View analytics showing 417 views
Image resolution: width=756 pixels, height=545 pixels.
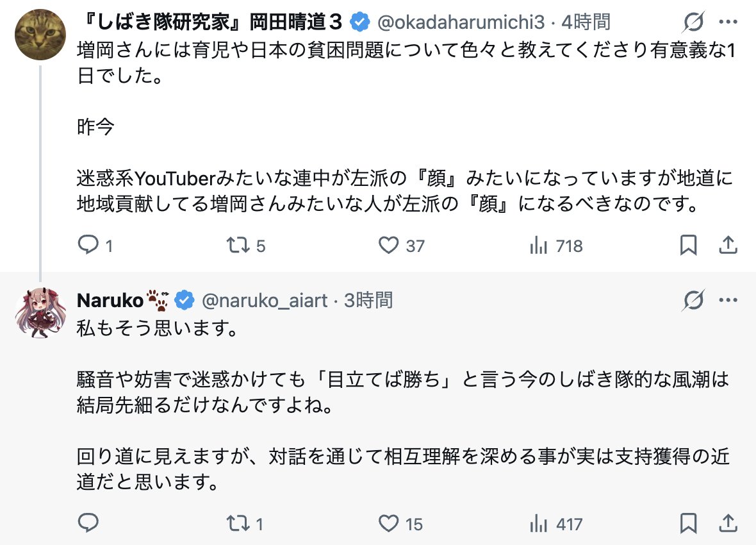click(556, 524)
